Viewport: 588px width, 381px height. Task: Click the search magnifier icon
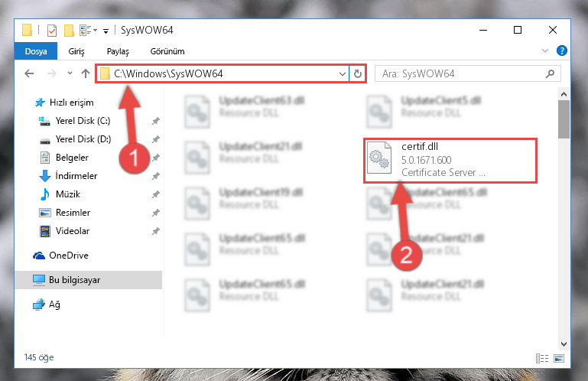pos(550,73)
